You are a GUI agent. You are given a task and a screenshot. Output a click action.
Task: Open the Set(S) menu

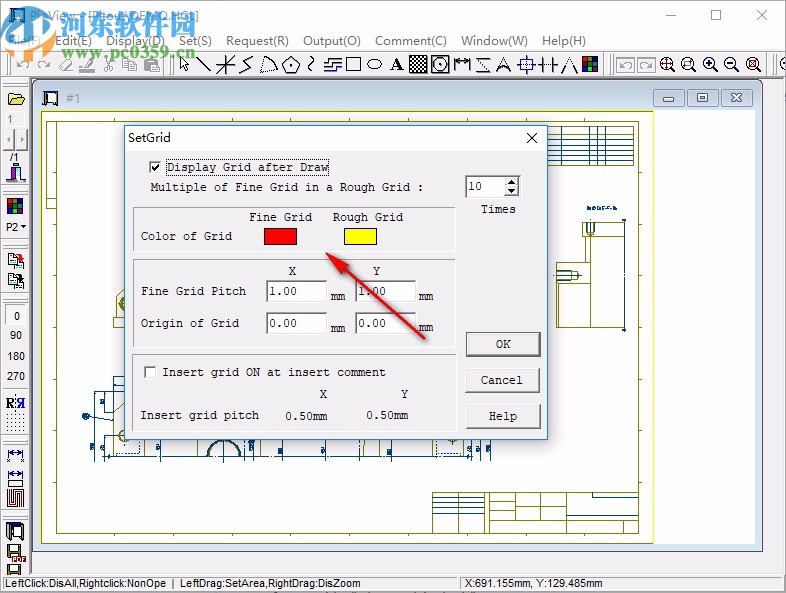[x=195, y=41]
